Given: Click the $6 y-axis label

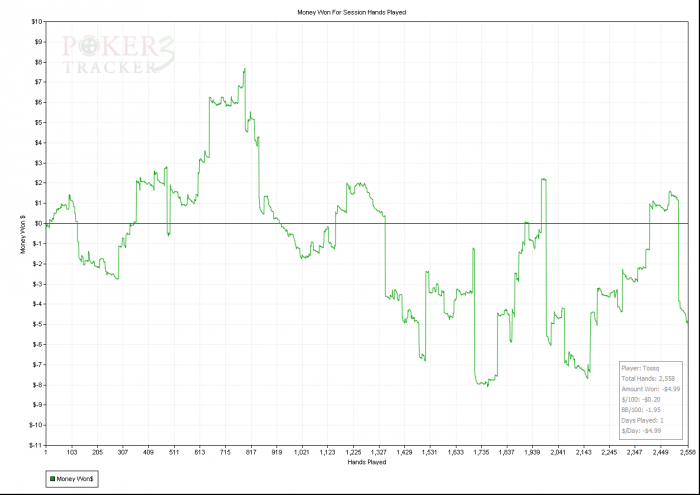Looking at the screenshot, I should [38, 102].
